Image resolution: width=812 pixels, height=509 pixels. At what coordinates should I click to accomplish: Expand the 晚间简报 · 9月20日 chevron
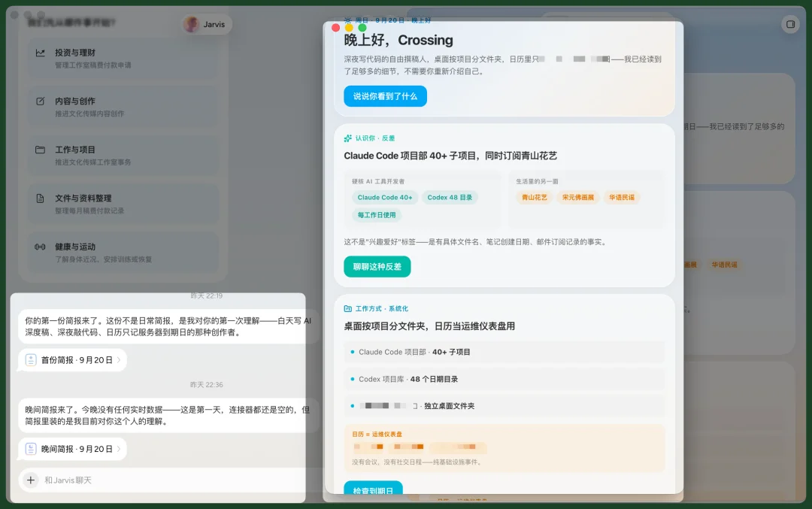click(x=119, y=449)
